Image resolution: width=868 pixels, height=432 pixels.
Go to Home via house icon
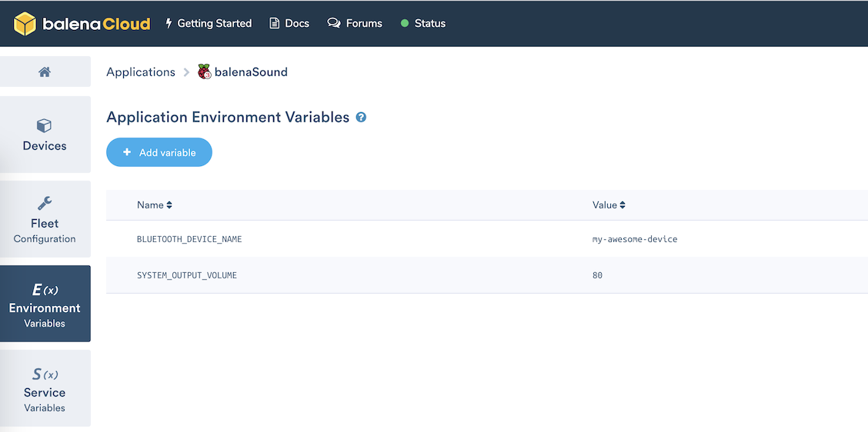coord(45,71)
